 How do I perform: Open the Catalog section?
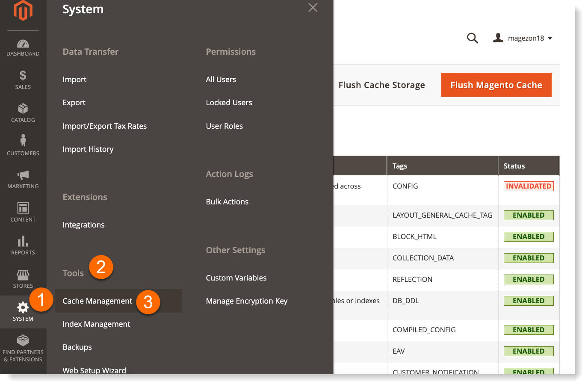[23, 112]
